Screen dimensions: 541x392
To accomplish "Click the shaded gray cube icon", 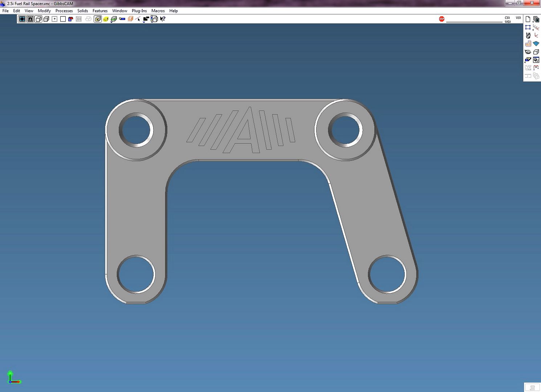I will (x=46, y=19).
